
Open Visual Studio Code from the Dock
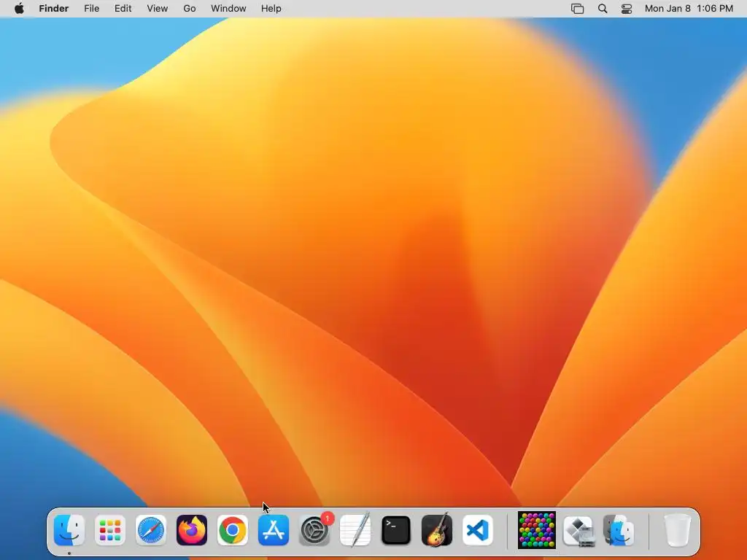(x=477, y=530)
